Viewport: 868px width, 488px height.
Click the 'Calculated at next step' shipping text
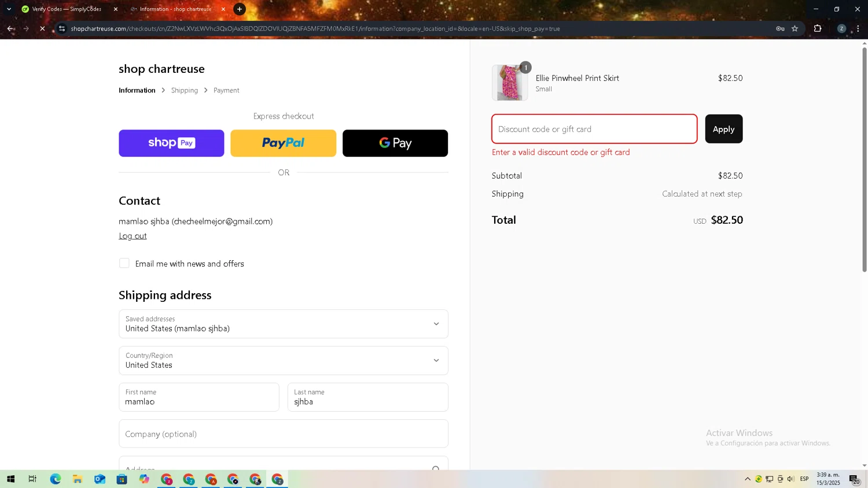tap(702, 194)
